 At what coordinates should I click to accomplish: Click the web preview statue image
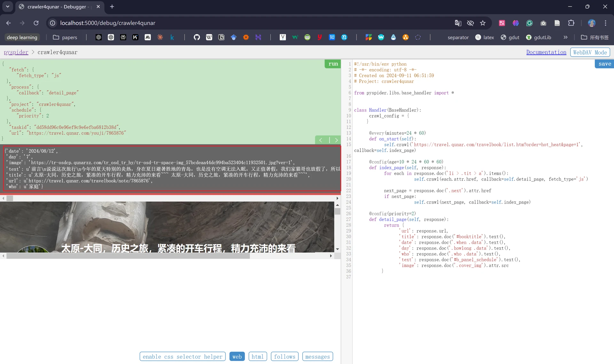pos(167,227)
